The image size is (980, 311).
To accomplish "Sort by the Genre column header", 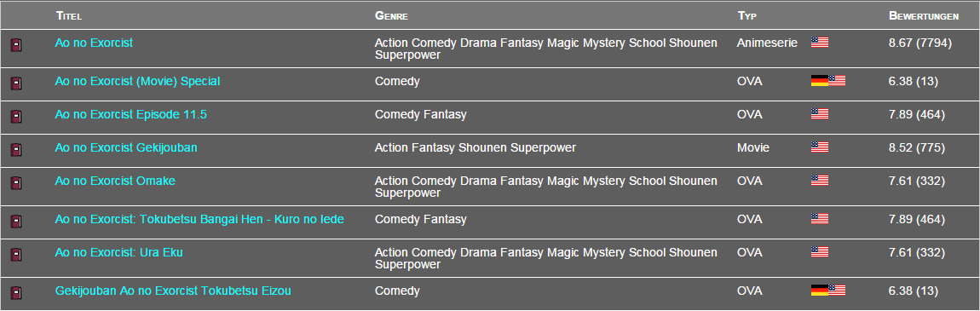I will pos(391,15).
